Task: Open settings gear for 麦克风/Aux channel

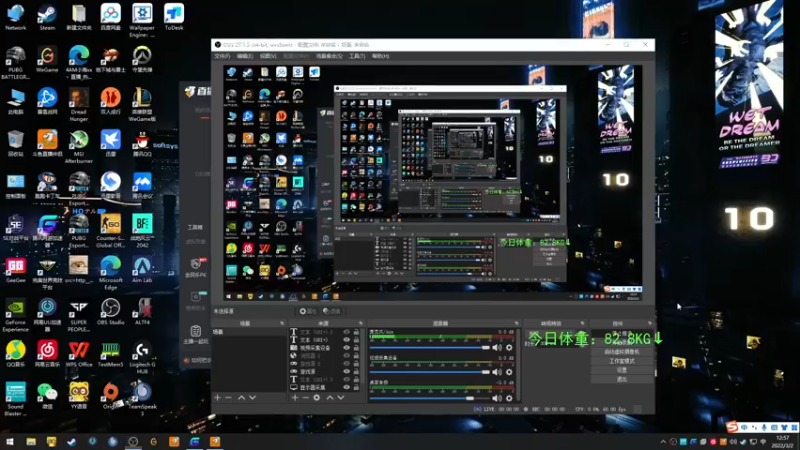Action: [509, 347]
